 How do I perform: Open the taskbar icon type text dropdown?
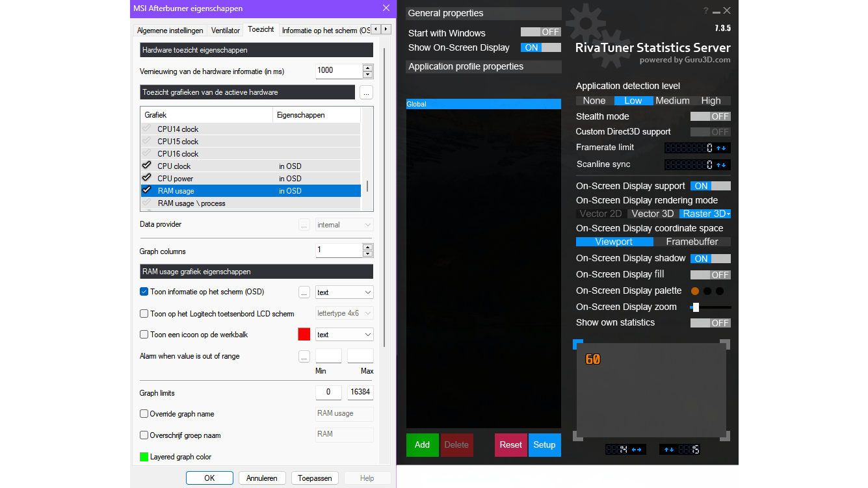tap(345, 335)
